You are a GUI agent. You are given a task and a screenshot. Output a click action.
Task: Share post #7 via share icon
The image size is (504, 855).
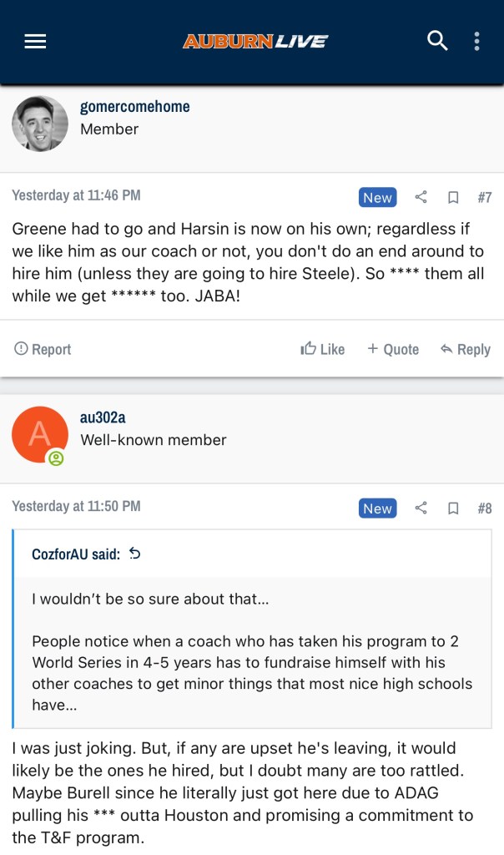click(421, 197)
